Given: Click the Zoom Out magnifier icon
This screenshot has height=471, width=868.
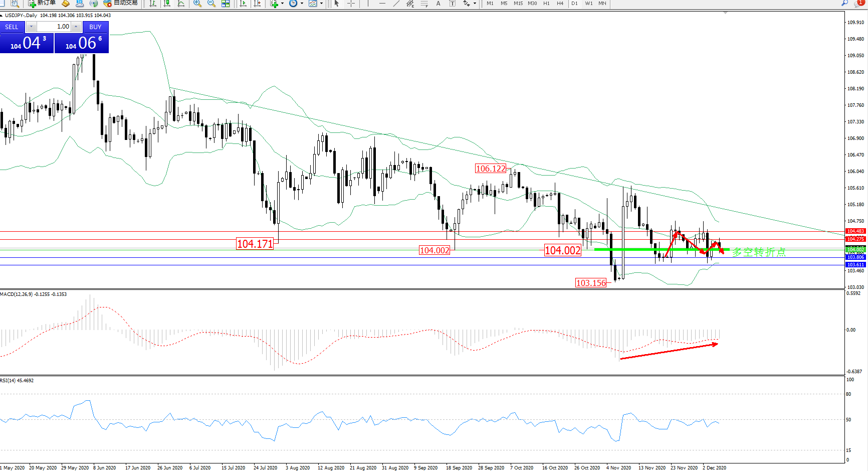Looking at the screenshot, I should click(x=211, y=4).
